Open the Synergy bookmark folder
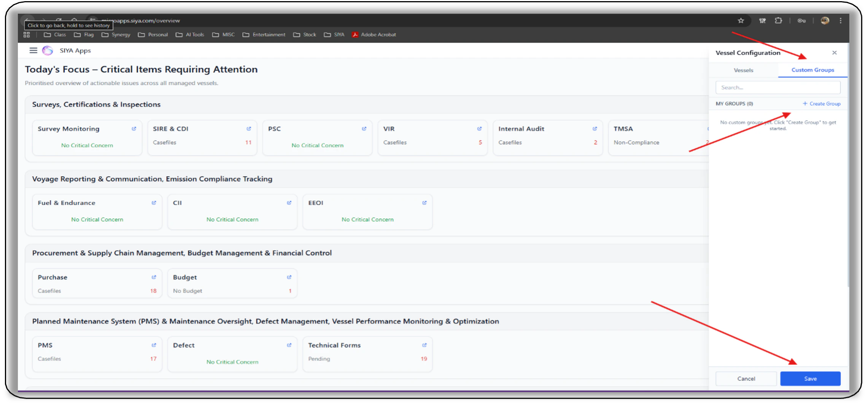868x406 pixels. click(x=116, y=35)
